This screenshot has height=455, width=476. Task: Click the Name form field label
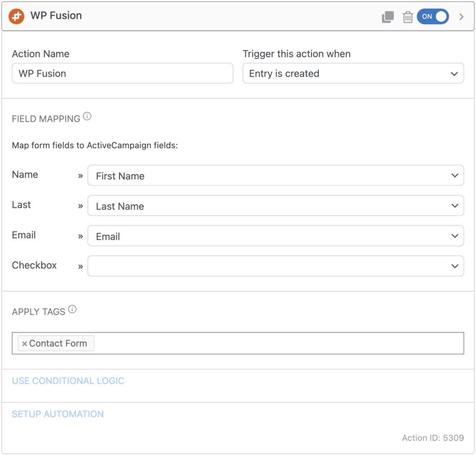pos(25,175)
